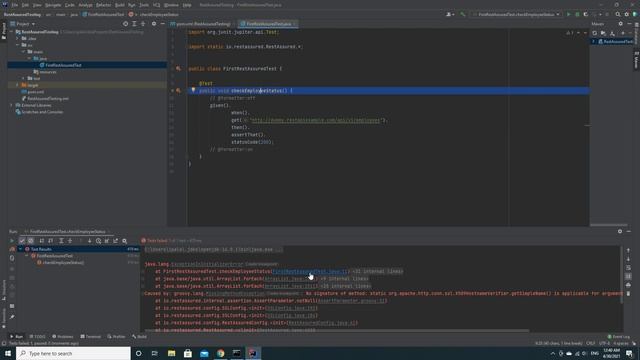
Task: Open the Problems tool window tab
Action: (62, 337)
